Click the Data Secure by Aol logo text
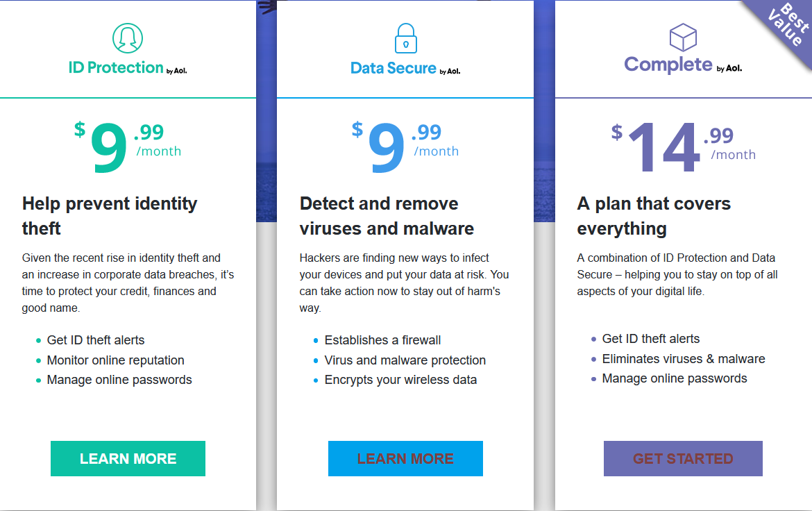The height and width of the screenshot is (511, 812). [x=405, y=69]
